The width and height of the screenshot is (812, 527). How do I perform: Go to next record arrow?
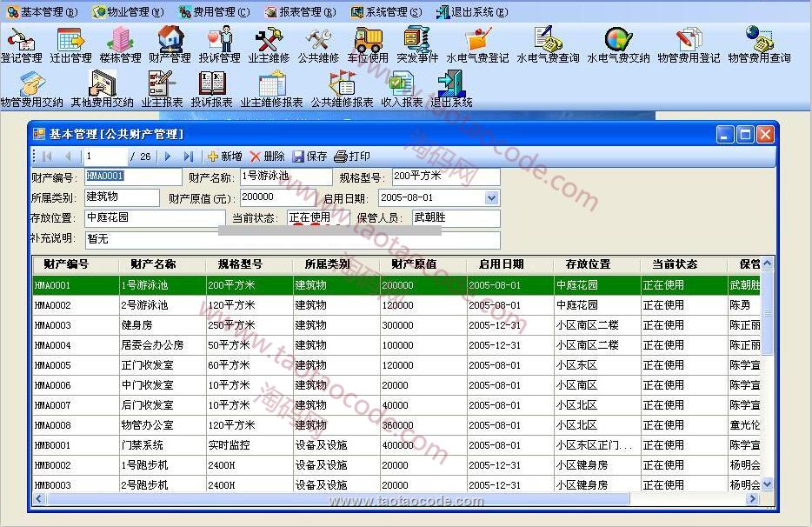point(168,157)
